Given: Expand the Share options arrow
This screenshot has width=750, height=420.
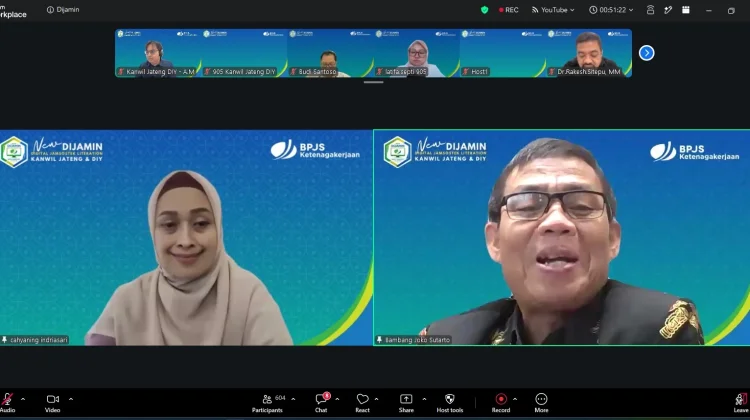Looking at the screenshot, I should [424, 399].
